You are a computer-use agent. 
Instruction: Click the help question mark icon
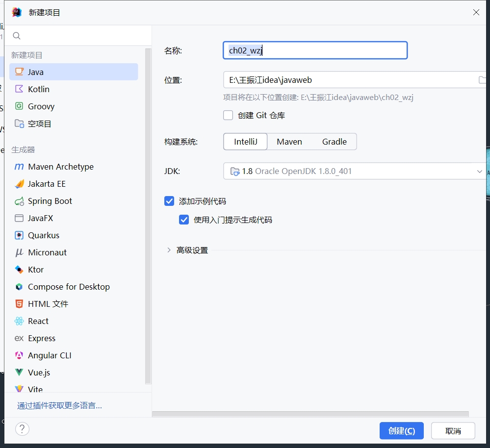[22, 429]
